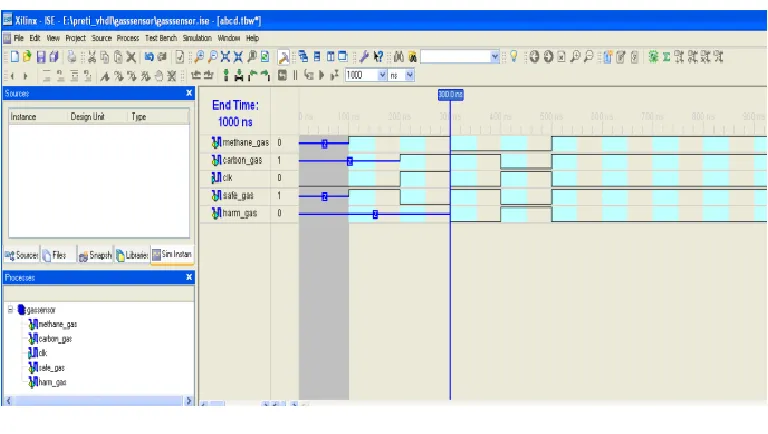Click the wrench preferences icon
768x434 pixels.
(364, 57)
